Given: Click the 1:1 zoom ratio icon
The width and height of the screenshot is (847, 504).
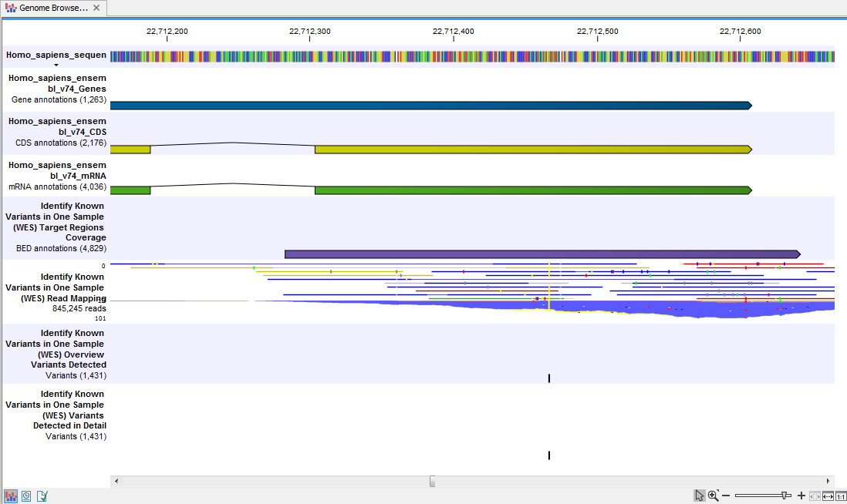Looking at the screenshot, I should pos(841,496).
